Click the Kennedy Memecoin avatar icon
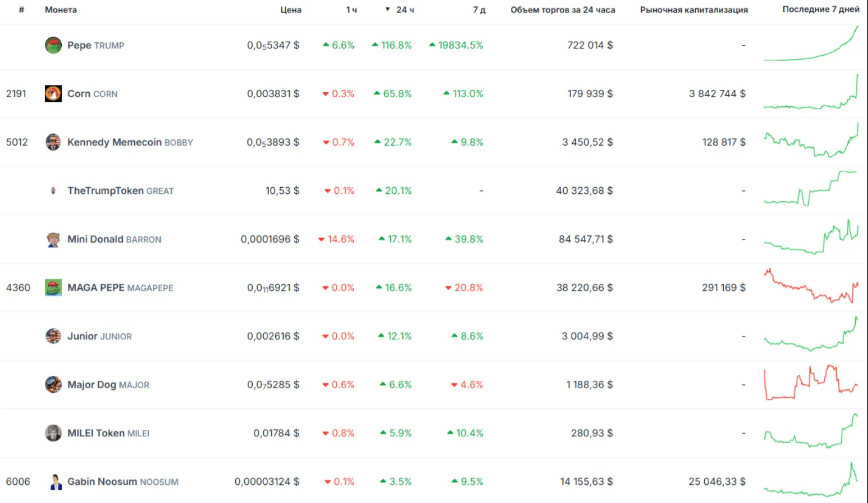This screenshot has height=503, width=868. pos(53,142)
